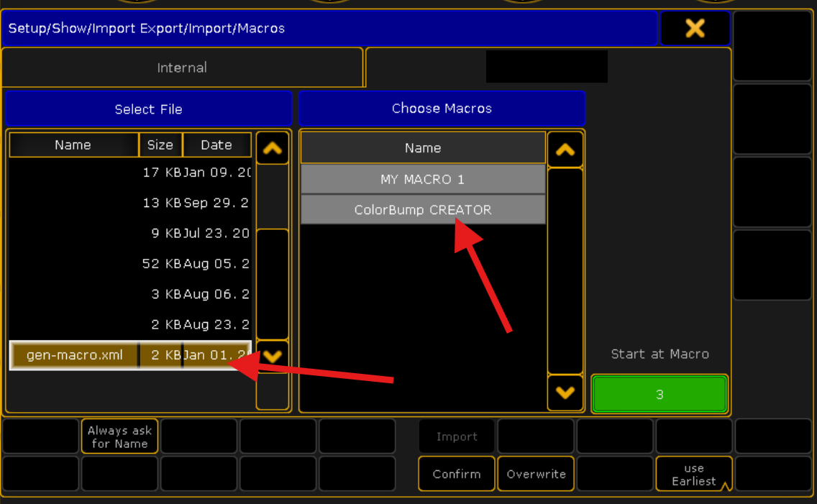This screenshot has width=817, height=504.
Task: Select the 52 KB Aug 05 file
Action: 130,263
